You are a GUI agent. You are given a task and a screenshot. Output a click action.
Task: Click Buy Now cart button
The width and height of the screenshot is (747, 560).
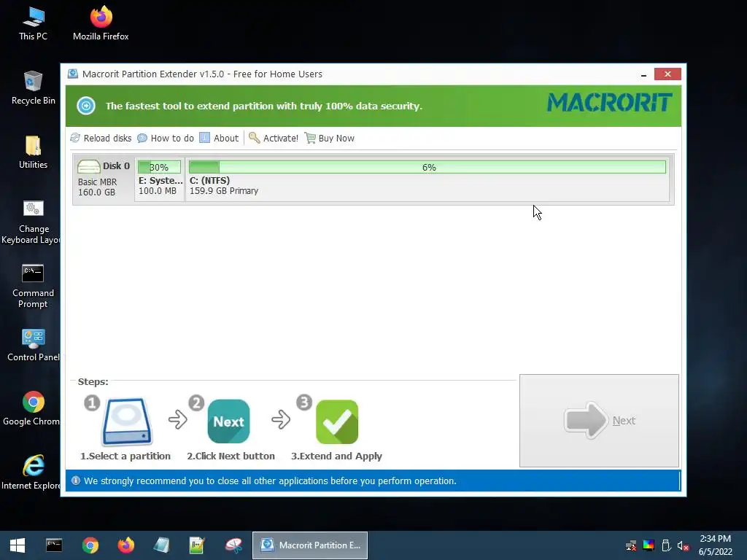tap(330, 138)
